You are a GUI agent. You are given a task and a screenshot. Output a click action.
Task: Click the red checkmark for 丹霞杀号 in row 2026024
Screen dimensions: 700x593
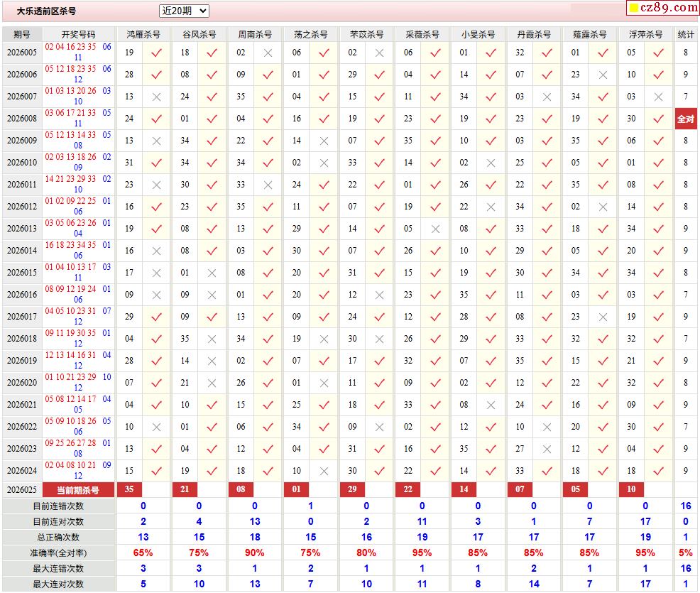547,471
